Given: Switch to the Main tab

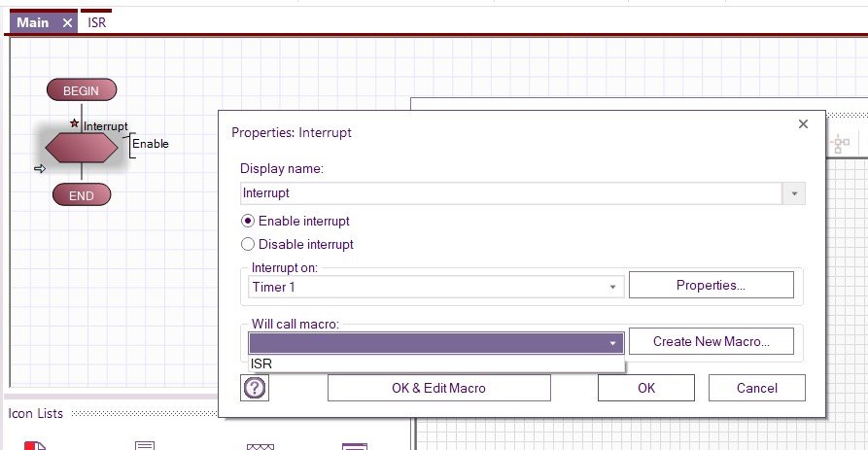Looking at the screenshot, I should click(35, 22).
